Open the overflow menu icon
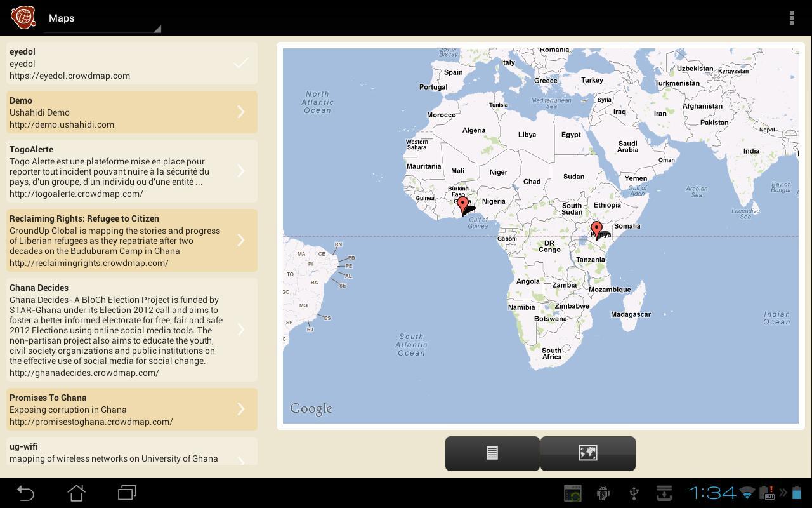 791,17
